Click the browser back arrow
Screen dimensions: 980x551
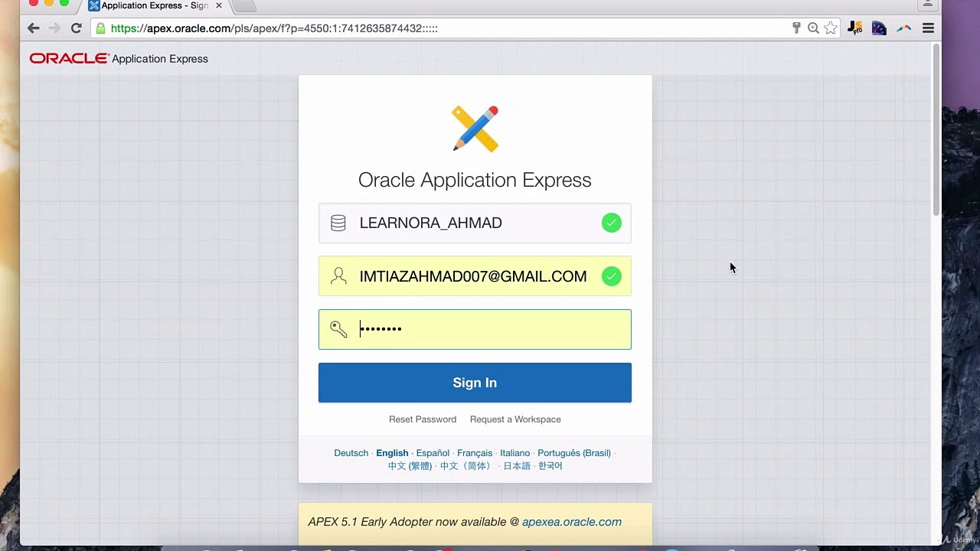click(33, 28)
